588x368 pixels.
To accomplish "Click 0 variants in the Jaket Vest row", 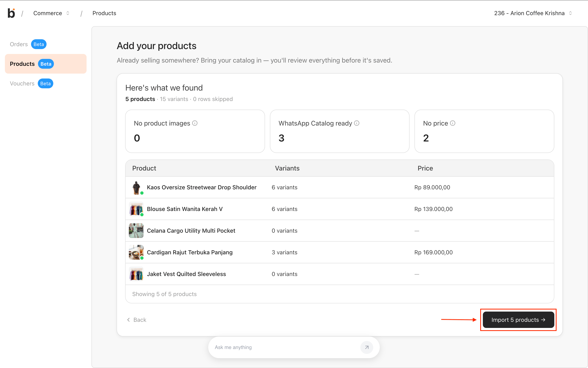I will click(285, 274).
